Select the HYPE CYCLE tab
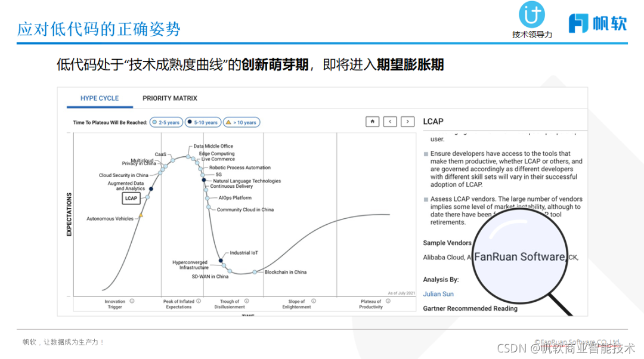This screenshot has height=359, width=644. (x=100, y=98)
